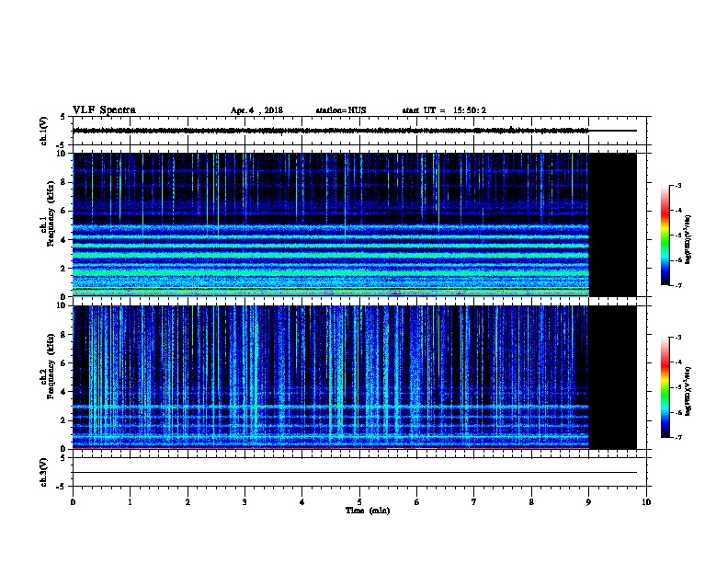Click the ch.3(V) axis label
The height and width of the screenshot is (563, 728).
(44, 472)
